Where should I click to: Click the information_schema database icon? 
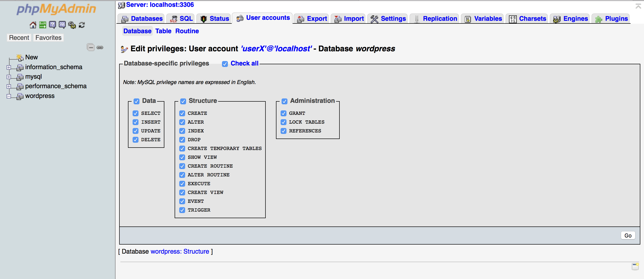(20, 67)
